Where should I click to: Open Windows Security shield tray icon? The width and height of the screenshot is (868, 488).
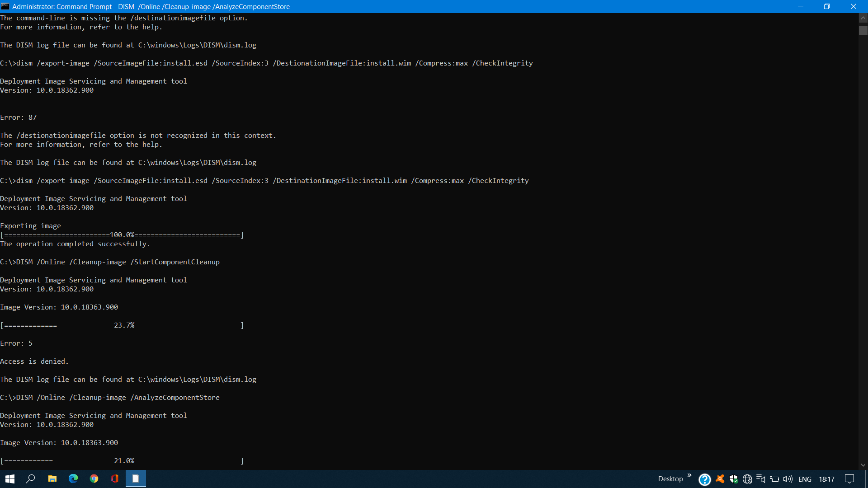tap(734, 479)
